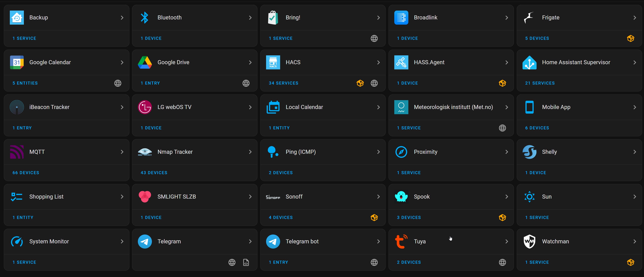Open the 21 SERVICES link for Supervisor
Screen dimensions: 644x277
pyautogui.click(x=540, y=83)
